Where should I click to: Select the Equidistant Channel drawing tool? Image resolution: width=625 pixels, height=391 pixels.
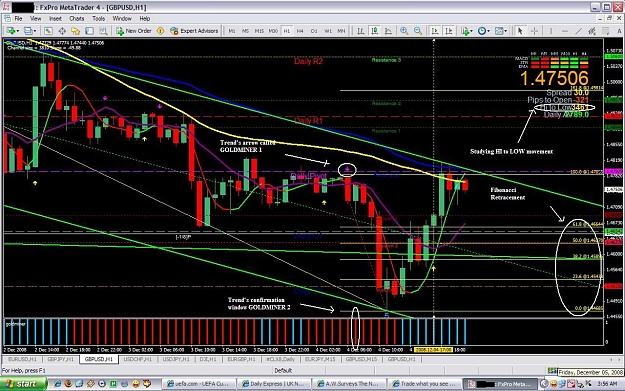pyautogui.click(x=592, y=31)
